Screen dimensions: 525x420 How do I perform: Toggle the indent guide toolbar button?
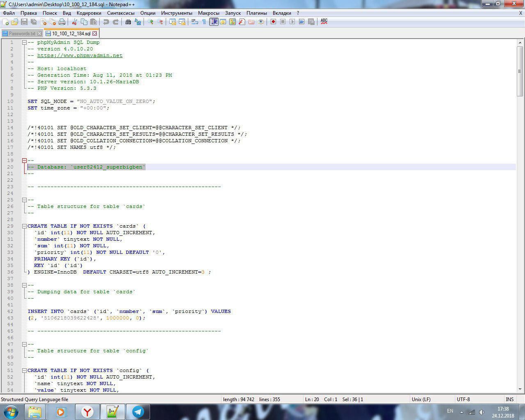coord(214,22)
